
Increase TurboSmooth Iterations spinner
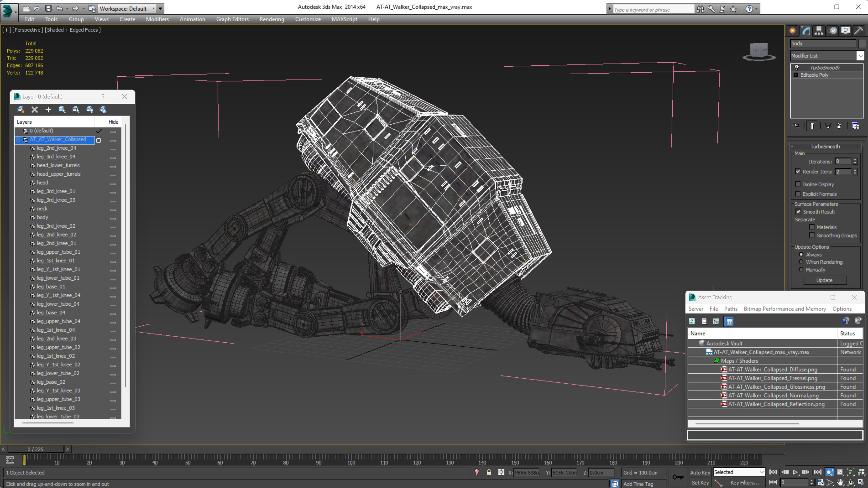[x=855, y=160]
